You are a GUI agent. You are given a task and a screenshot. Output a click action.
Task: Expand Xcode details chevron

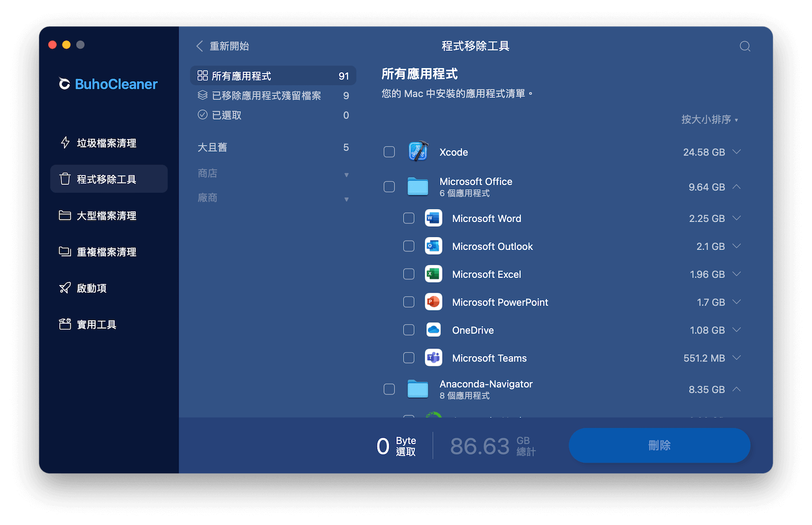737,152
